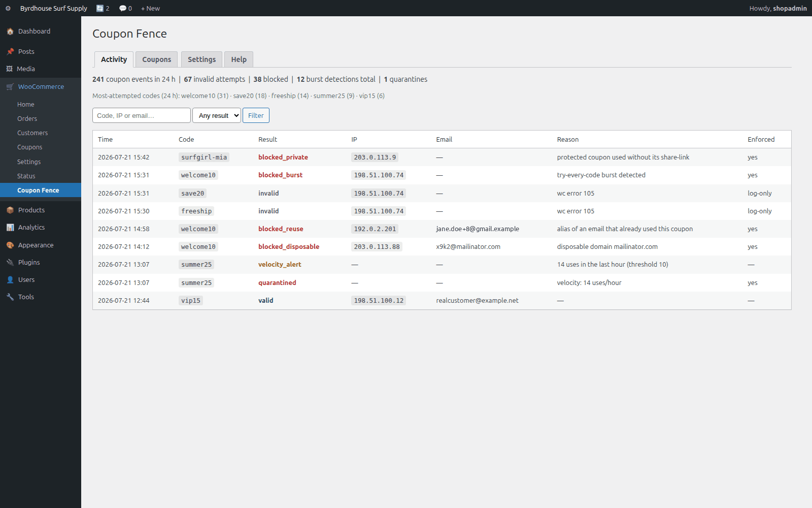Viewport: 812px width, 508px height.
Task: Open the Users person icon
Action: (10, 280)
